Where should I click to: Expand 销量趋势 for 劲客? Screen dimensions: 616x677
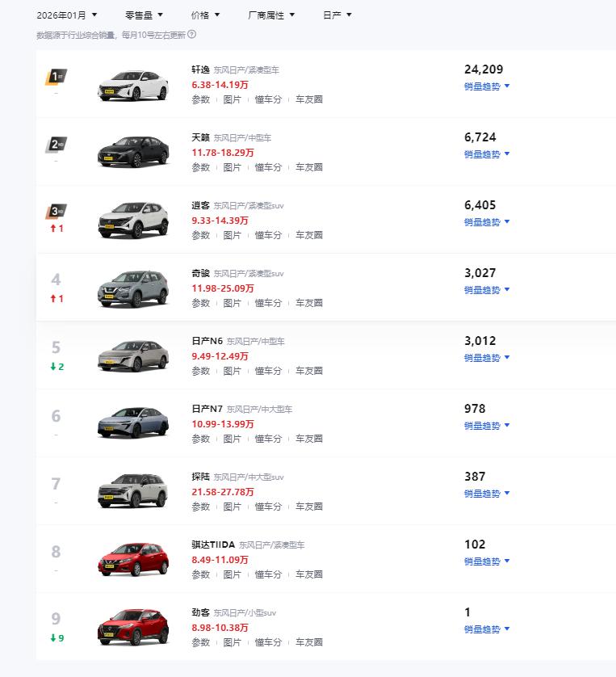[x=487, y=629]
